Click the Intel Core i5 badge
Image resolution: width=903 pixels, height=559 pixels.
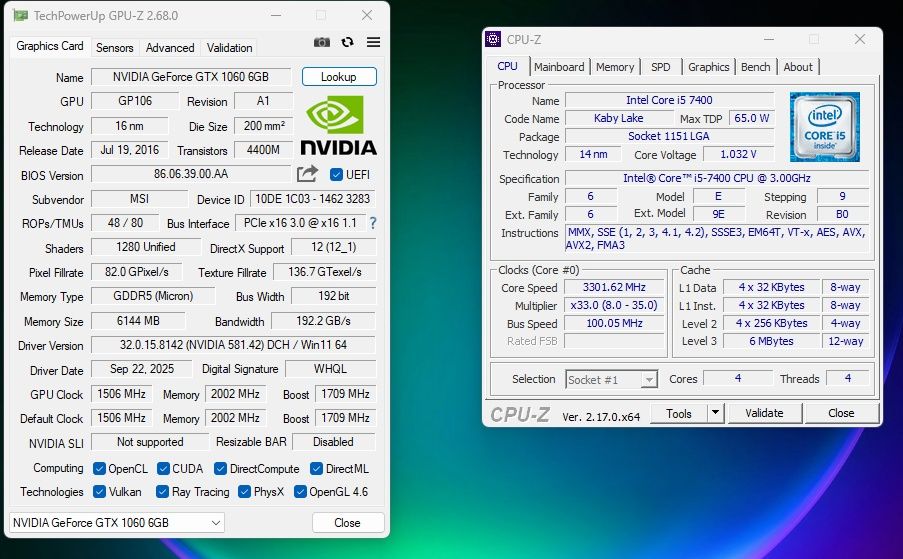825,127
